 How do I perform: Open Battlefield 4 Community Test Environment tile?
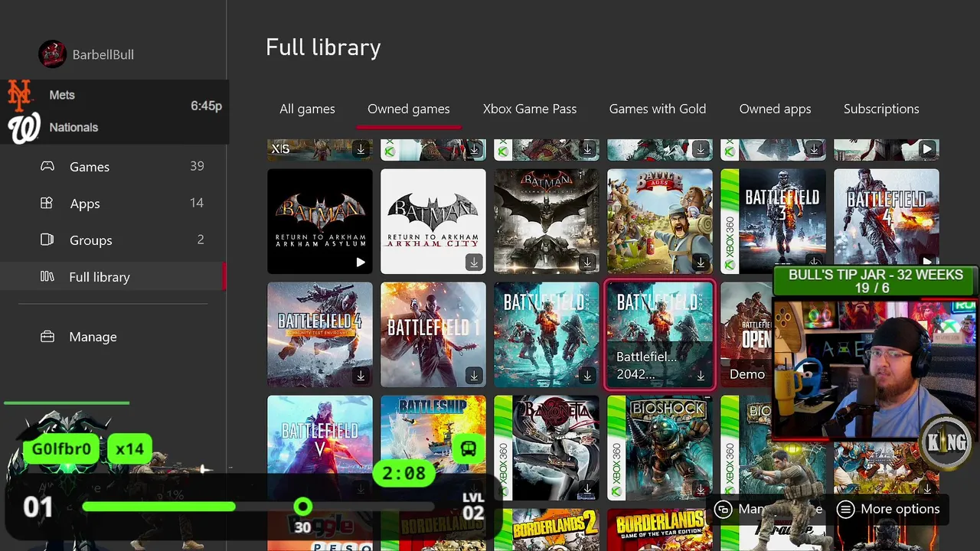click(x=320, y=334)
